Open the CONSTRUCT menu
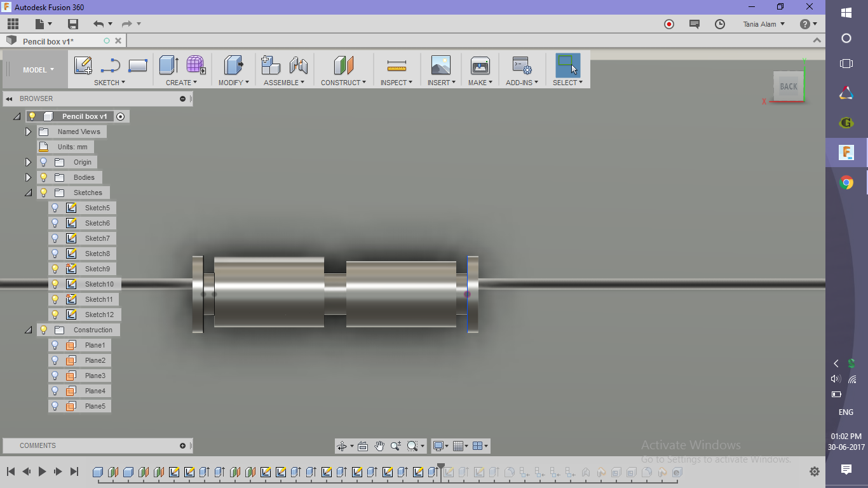 point(343,83)
